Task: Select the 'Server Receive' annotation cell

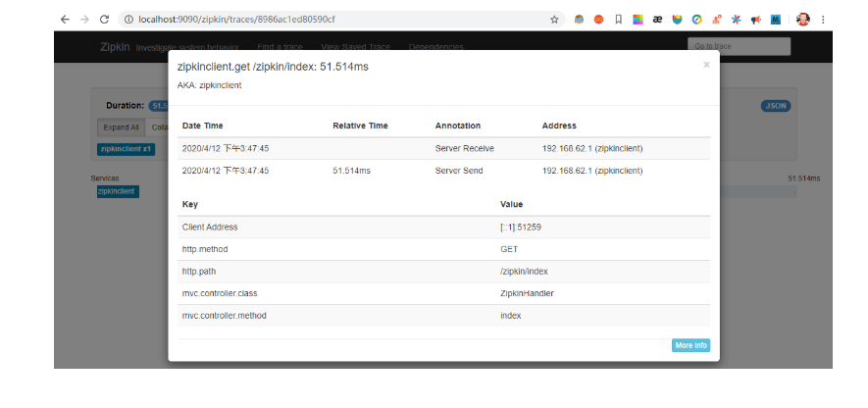Action: [465, 148]
